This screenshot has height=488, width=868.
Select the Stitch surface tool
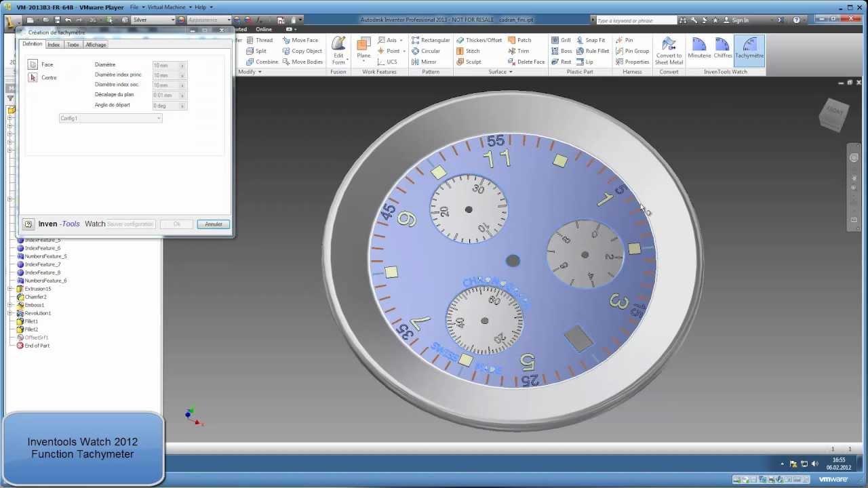click(468, 51)
